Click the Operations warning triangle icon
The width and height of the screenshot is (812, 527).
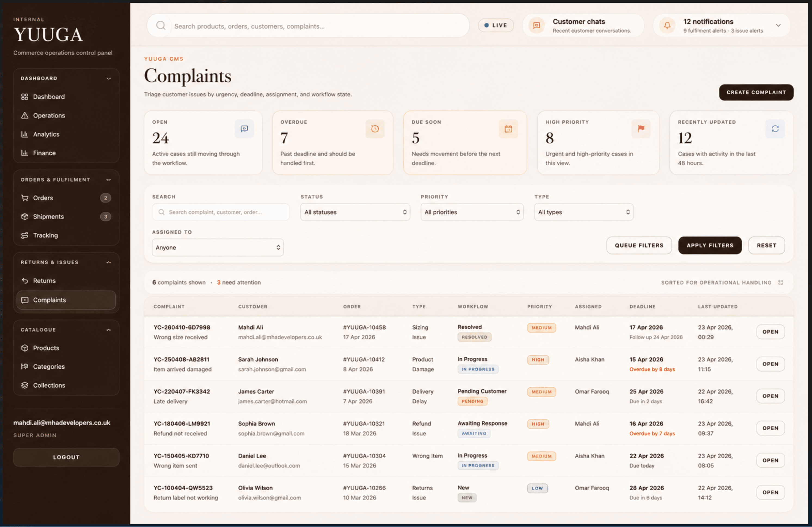point(24,116)
